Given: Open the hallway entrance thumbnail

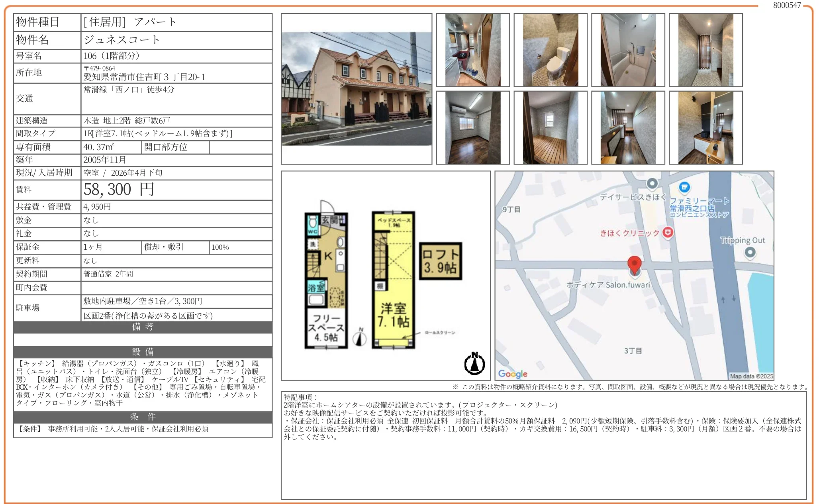Looking at the screenshot, I should 472,50.
